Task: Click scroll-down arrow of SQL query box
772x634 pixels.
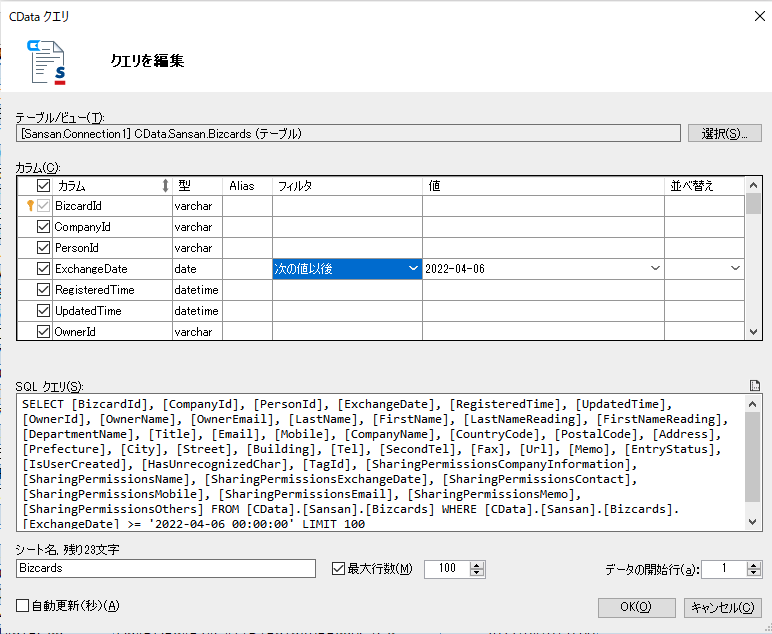Action: point(752,522)
